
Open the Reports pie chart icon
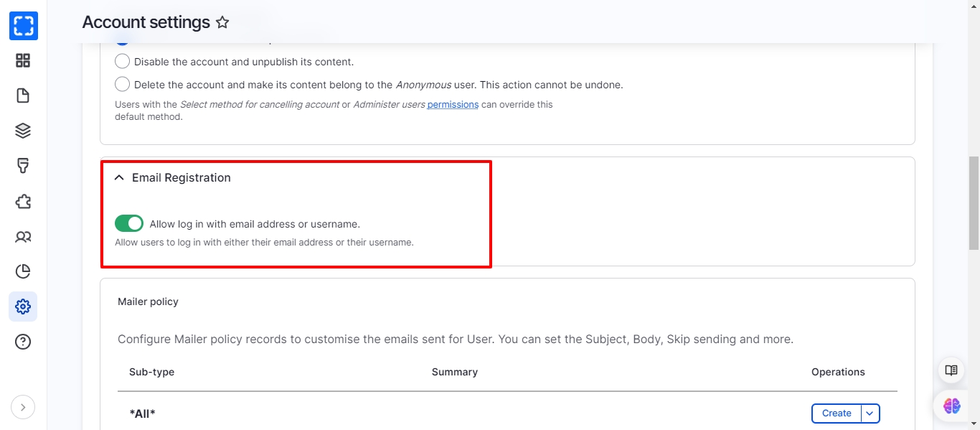tap(23, 271)
